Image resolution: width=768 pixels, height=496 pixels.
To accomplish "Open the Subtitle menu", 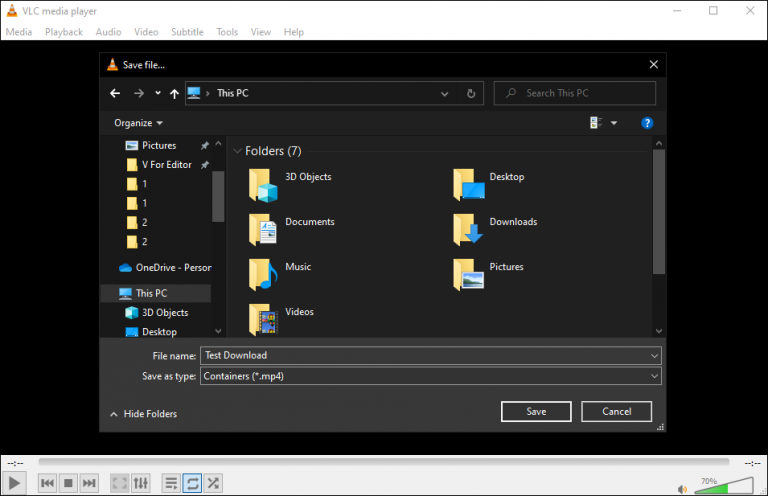I will click(x=187, y=32).
